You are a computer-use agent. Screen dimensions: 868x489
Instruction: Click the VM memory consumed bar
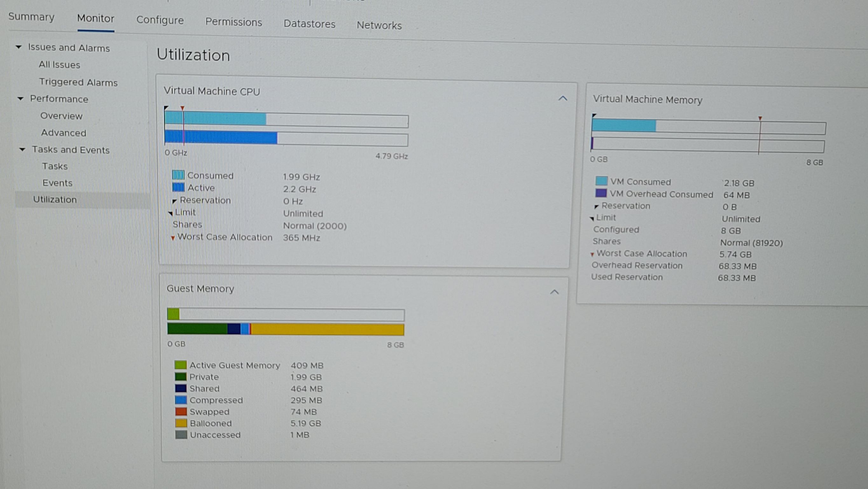point(624,125)
